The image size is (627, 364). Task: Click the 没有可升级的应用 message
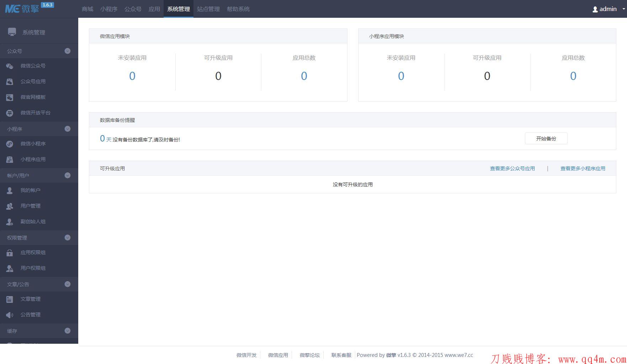(353, 184)
